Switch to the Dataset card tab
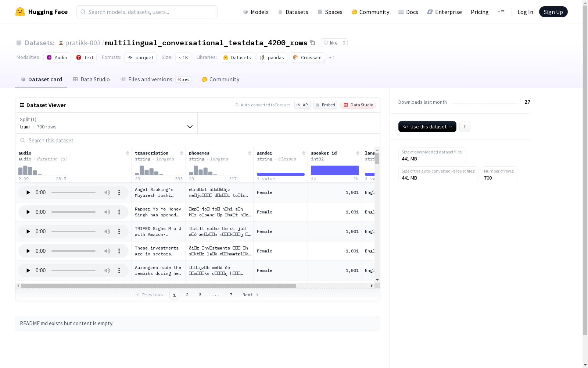The width and height of the screenshot is (588, 368). pos(41,79)
